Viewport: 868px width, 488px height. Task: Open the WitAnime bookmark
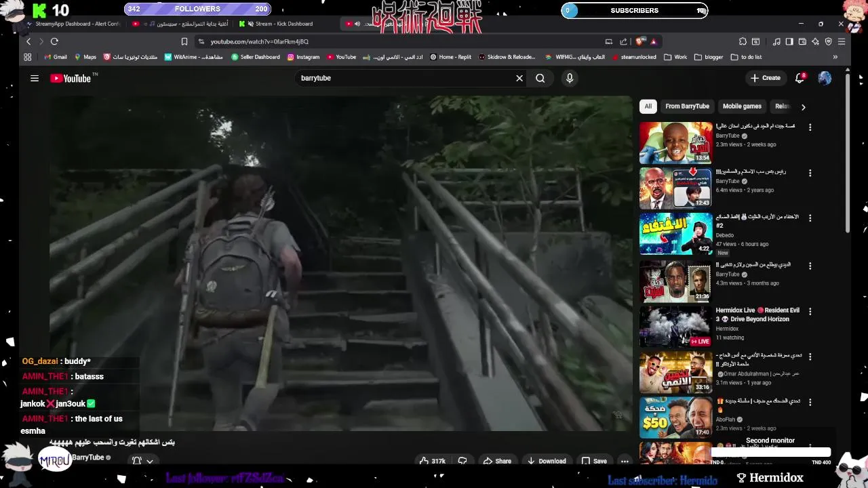(x=193, y=57)
